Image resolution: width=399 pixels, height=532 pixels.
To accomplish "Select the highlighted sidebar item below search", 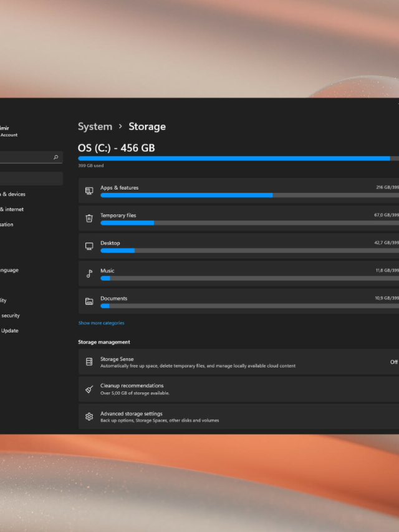I will coord(31,178).
